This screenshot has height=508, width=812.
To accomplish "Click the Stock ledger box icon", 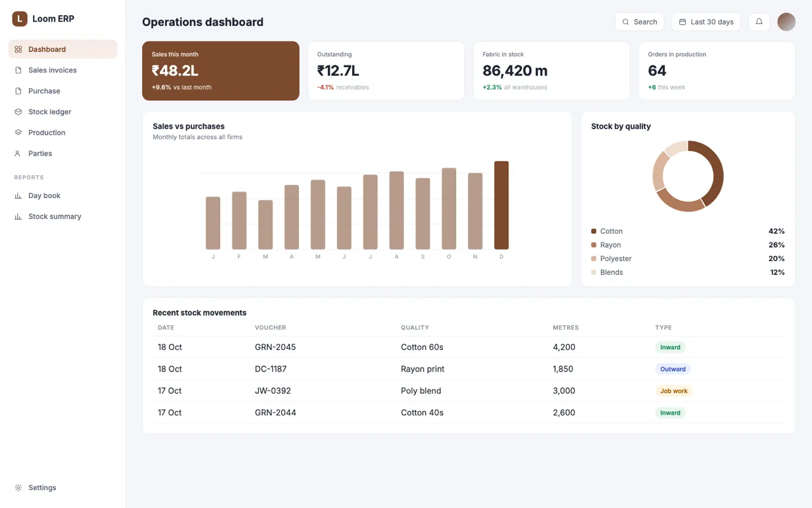I will tap(18, 112).
